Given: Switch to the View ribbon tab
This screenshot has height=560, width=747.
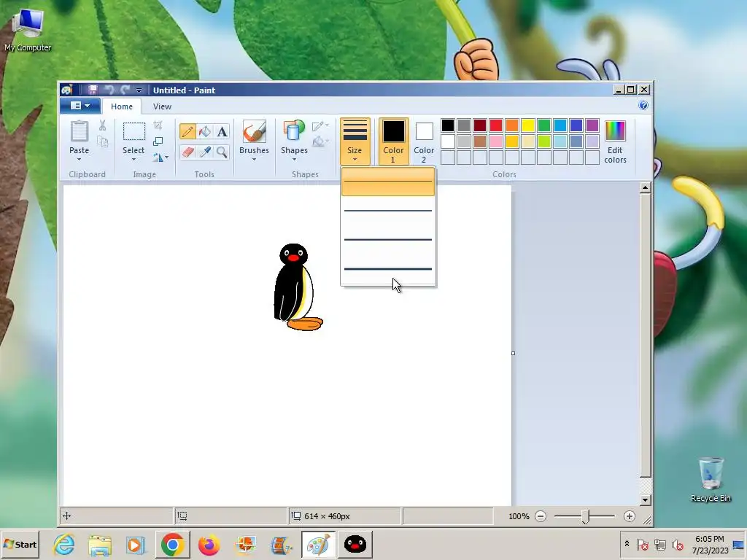Looking at the screenshot, I should tap(162, 106).
